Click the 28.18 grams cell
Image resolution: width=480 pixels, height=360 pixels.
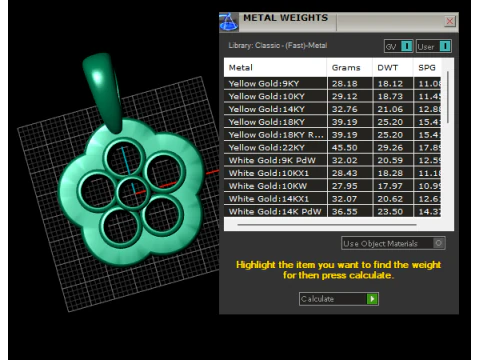click(350, 83)
